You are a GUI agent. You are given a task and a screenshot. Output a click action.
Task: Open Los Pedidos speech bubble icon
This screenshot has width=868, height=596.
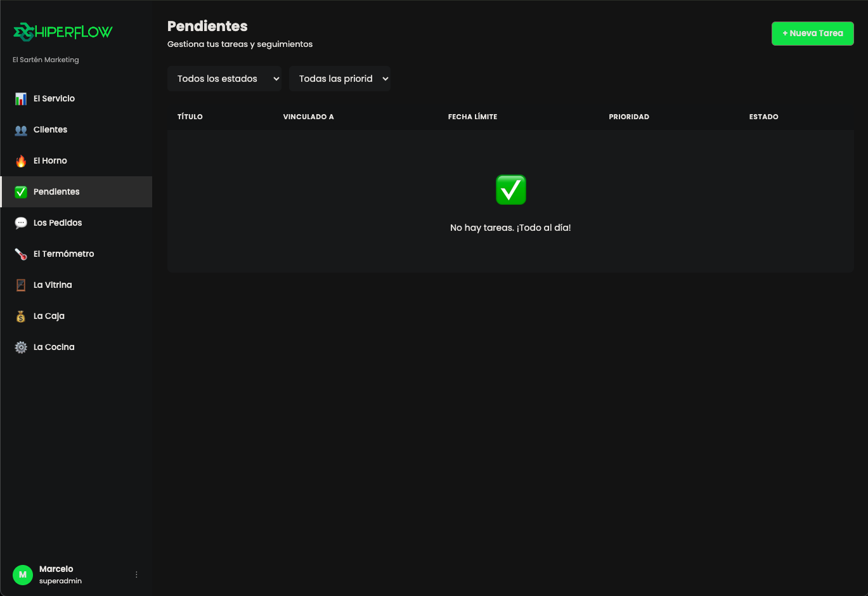[x=21, y=223]
